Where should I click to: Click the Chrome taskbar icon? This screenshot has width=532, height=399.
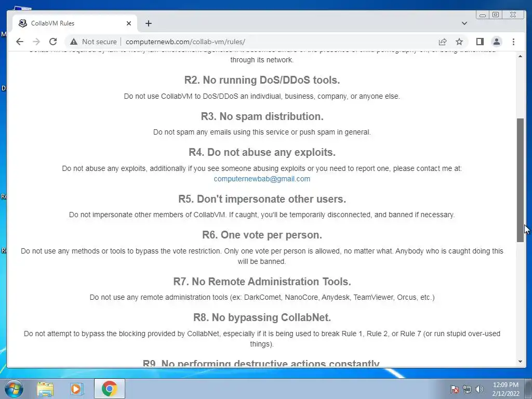(109, 389)
